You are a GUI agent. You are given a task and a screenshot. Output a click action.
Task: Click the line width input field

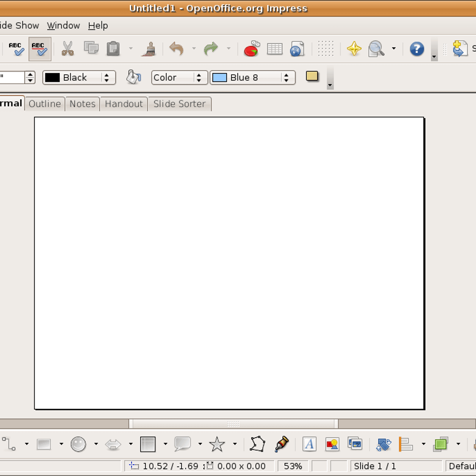[x=12, y=77]
